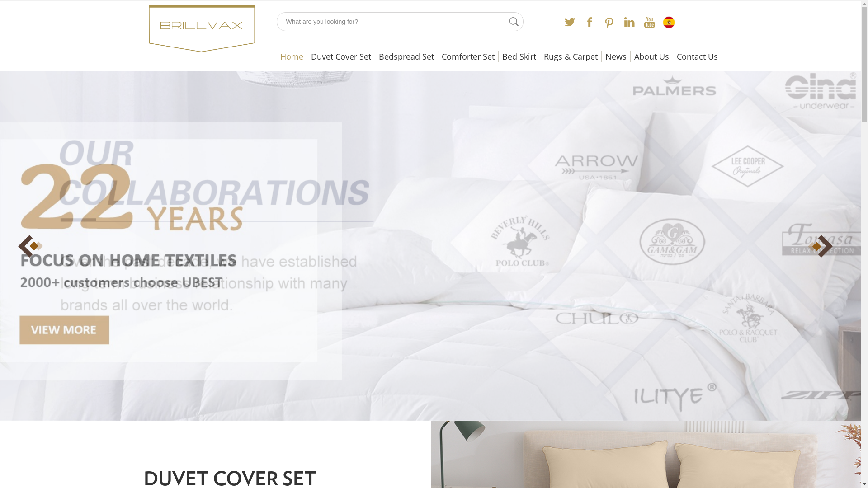This screenshot has width=868, height=488.
Task: Open the Twitter social link
Action: [x=570, y=22]
